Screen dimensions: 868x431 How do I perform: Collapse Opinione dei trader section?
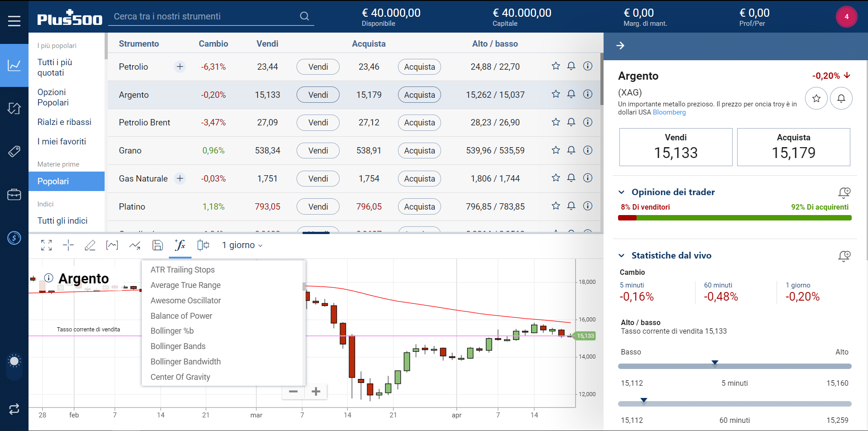pyautogui.click(x=622, y=192)
